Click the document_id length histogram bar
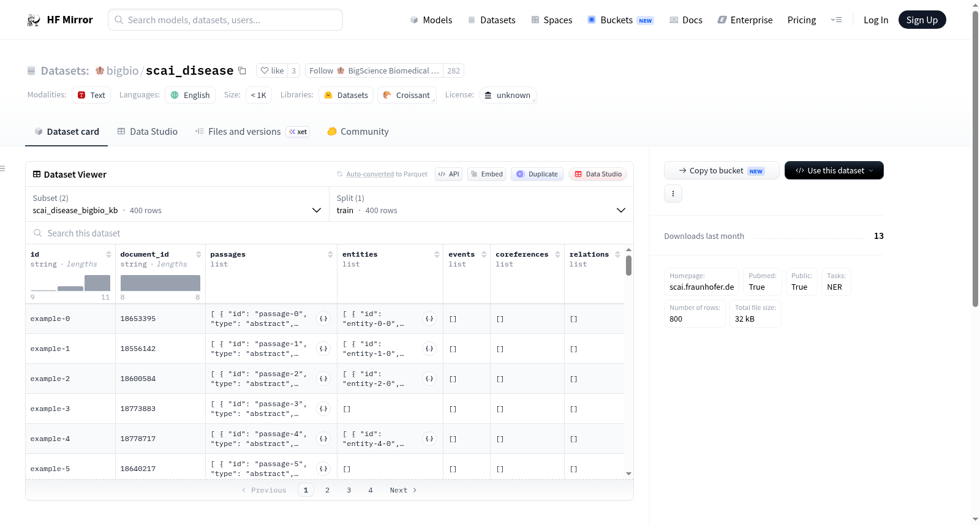This screenshot has height=525, width=980. pyautogui.click(x=160, y=283)
